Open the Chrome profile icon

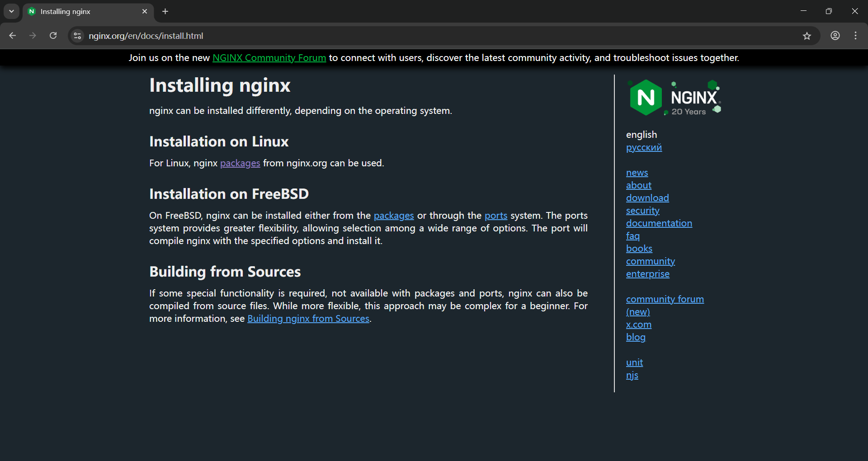point(835,36)
